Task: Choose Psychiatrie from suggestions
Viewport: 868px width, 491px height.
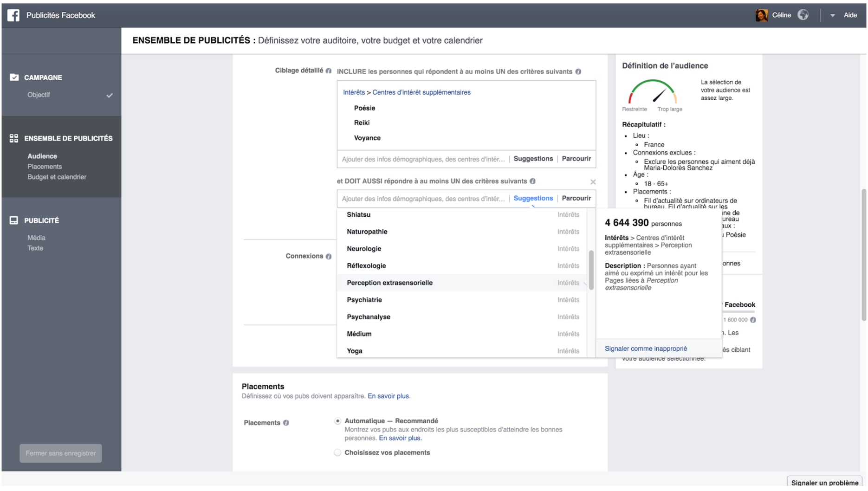Action: [x=462, y=300]
